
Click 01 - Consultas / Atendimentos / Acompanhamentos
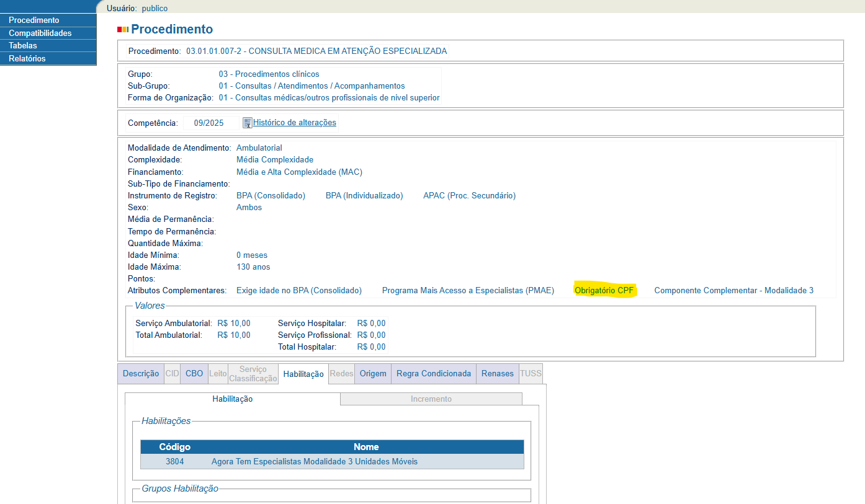311,86
